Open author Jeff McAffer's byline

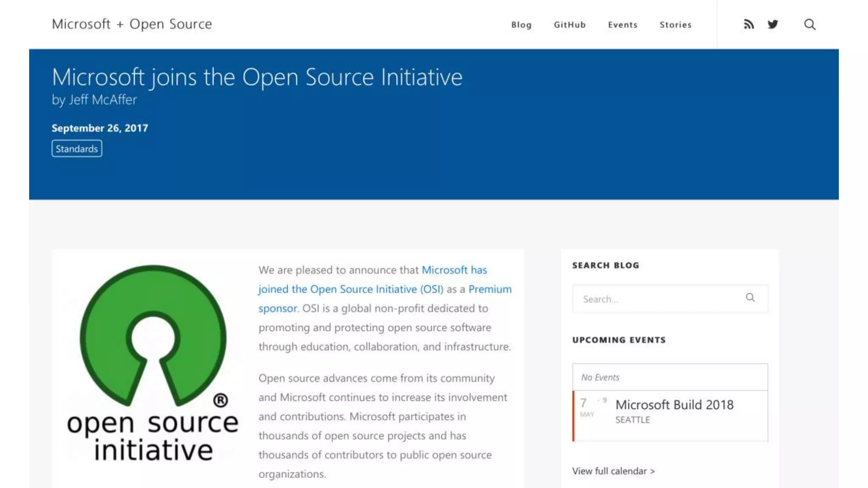coord(103,100)
